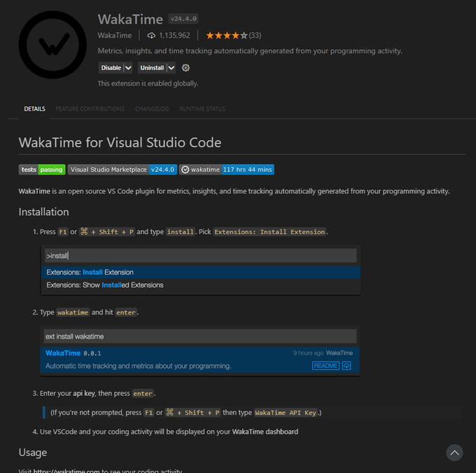Uninstall the WakaTime extension
Image resolution: width=476 pixels, height=473 pixels.
(152, 68)
